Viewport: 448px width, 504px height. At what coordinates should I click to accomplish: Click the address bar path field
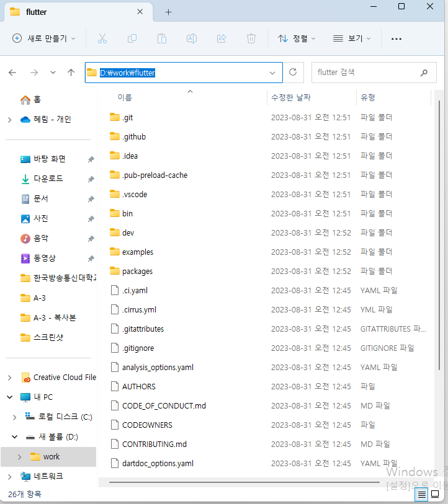coord(184,73)
